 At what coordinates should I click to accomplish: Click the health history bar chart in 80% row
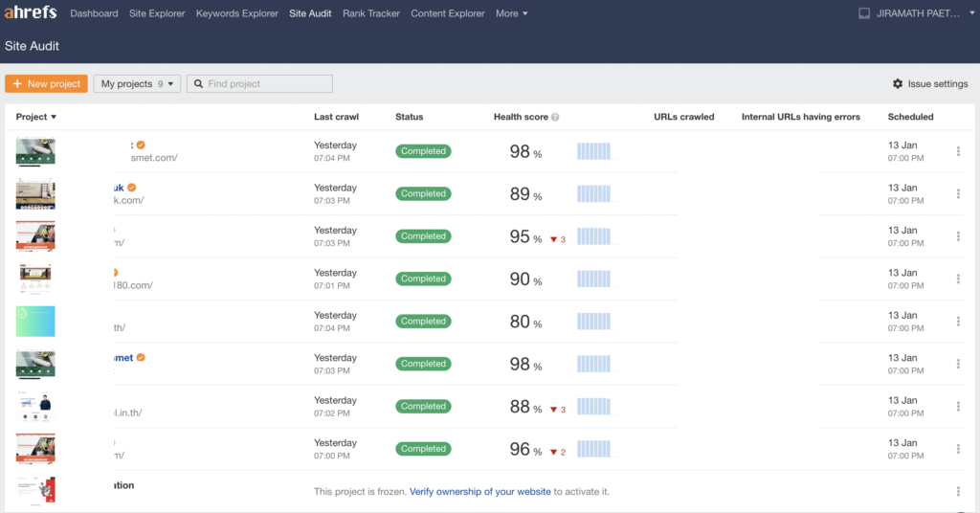coord(593,322)
